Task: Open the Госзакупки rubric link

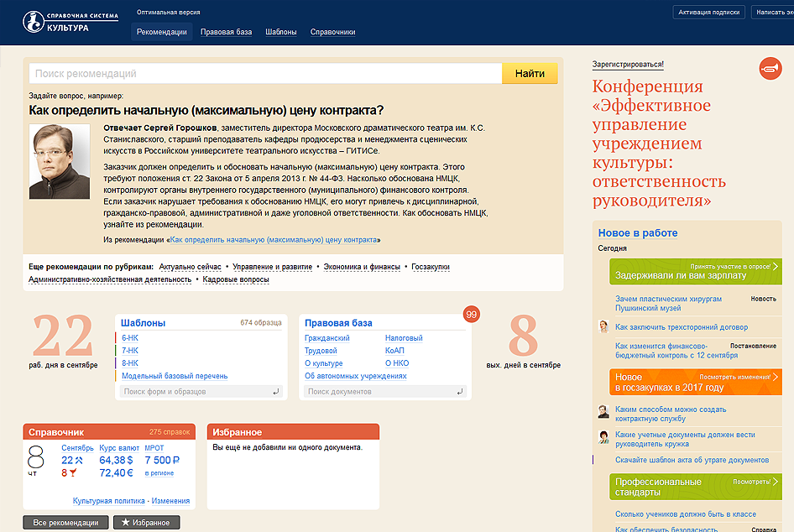Action: pyautogui.click(x=431, y=267)
